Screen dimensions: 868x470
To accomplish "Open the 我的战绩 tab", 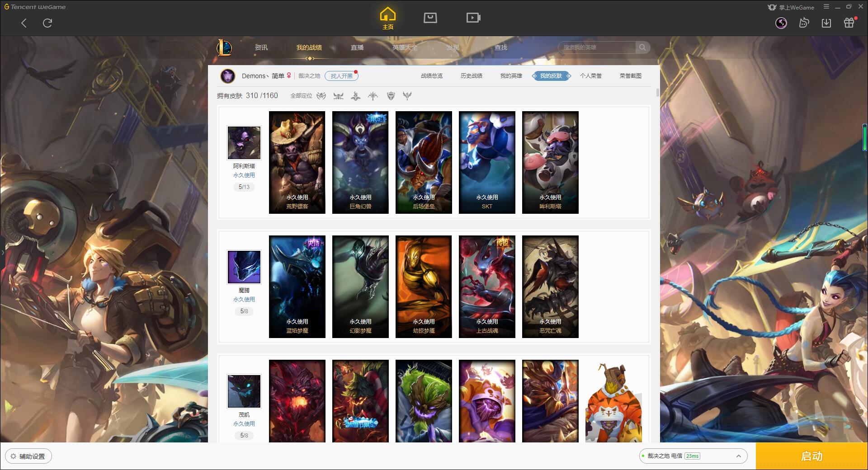I will 309,47.
